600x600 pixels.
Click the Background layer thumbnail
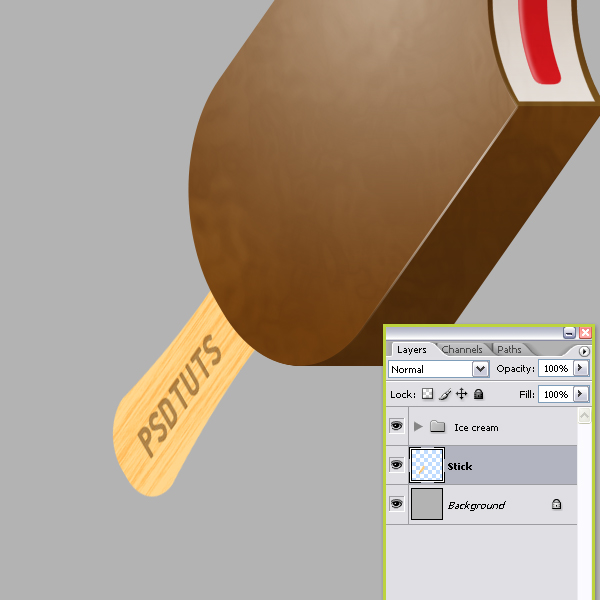point(427,504)
